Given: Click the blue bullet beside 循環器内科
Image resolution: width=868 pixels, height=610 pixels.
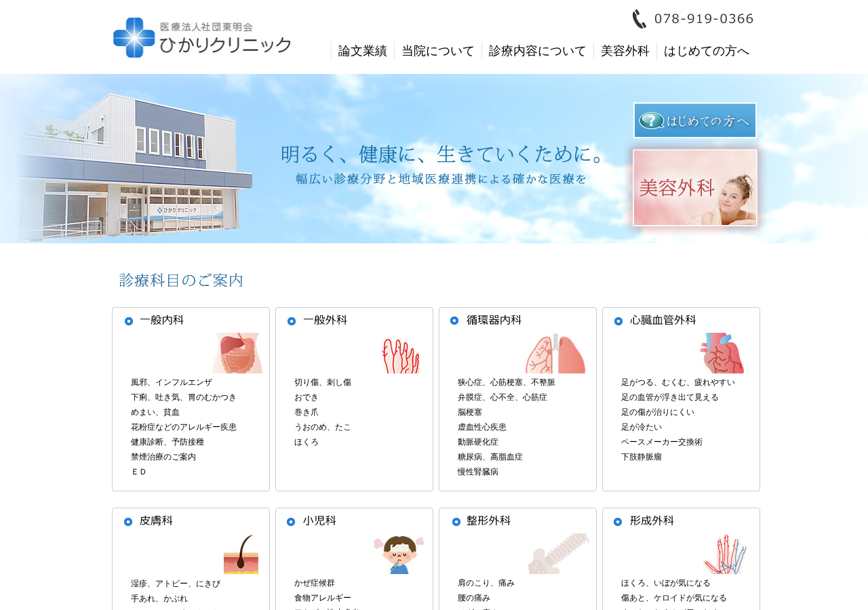Looking at the screenshot, I should tap(454, 321).
